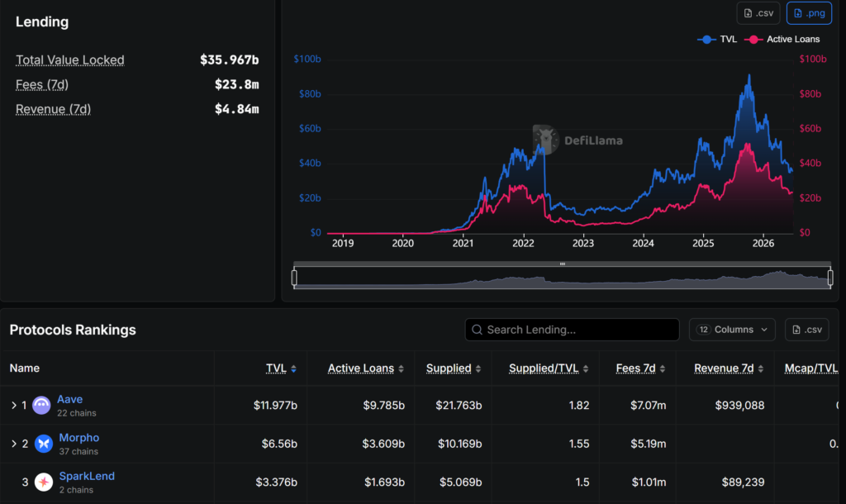Sort by Supplied column header
The width and height of the screenshot is (846, 504).
pyautogui.click(x=454, y=368)
